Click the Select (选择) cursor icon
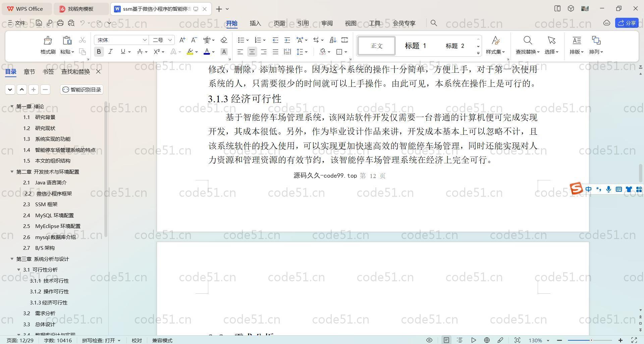Viewport: 644px width, 344px height. 551,41
